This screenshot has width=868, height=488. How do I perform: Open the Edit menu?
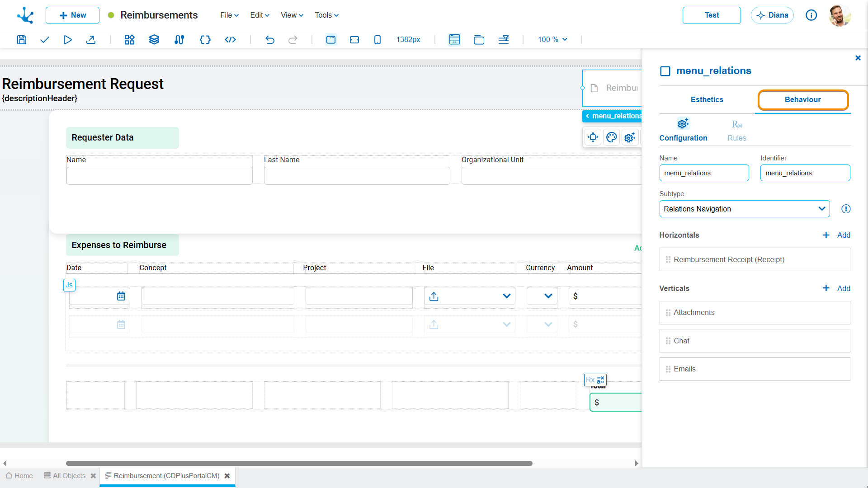[259, 15]
